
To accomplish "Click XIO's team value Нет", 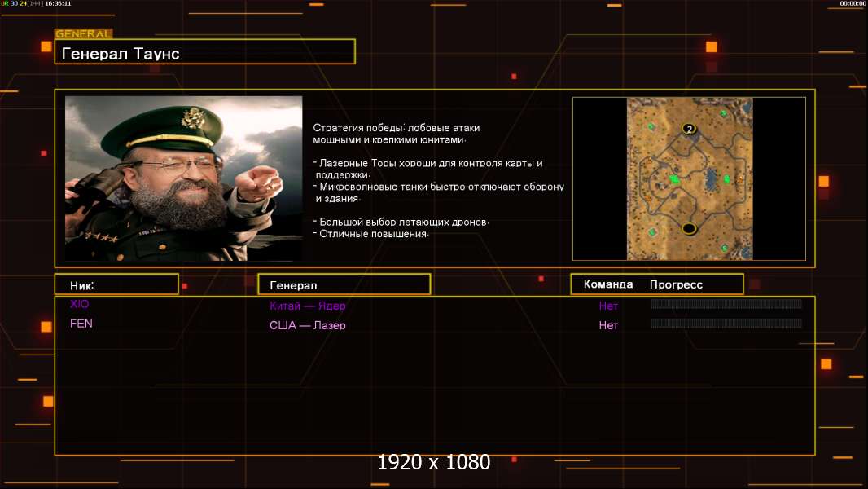I will click(608, 306).
